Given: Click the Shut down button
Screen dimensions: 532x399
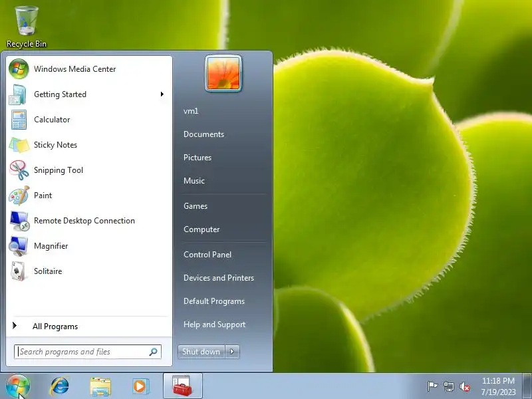Looking at the screenshot, I should pos(201,352).
